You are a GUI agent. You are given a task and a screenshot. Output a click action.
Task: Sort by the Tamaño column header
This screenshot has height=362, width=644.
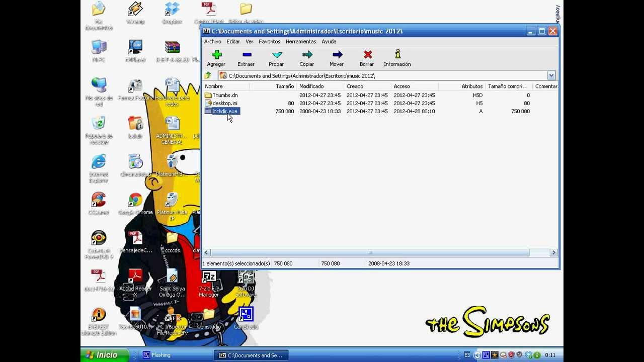(273, 86)
